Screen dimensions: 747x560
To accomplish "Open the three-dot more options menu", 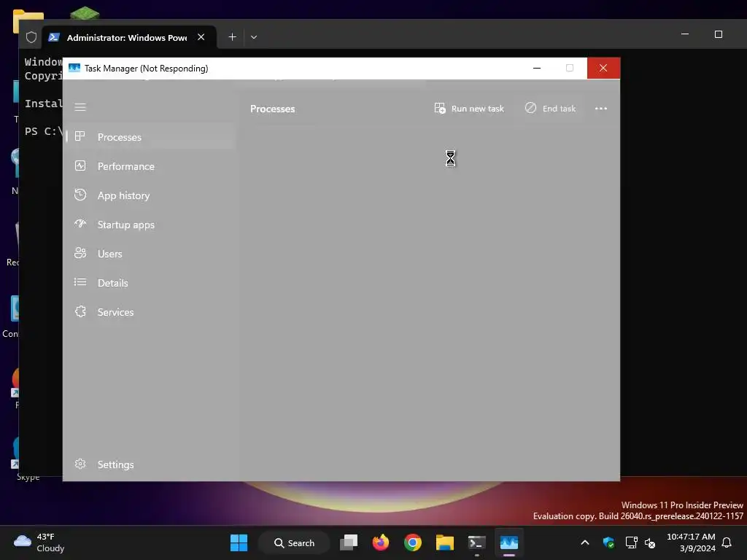I will click(x=601, y=109).
